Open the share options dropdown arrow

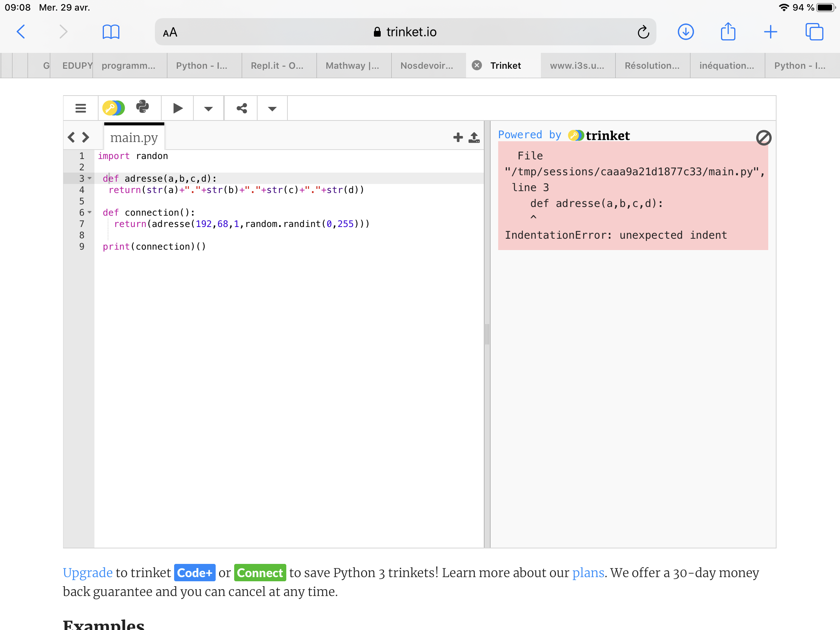(x=272, y=109)
